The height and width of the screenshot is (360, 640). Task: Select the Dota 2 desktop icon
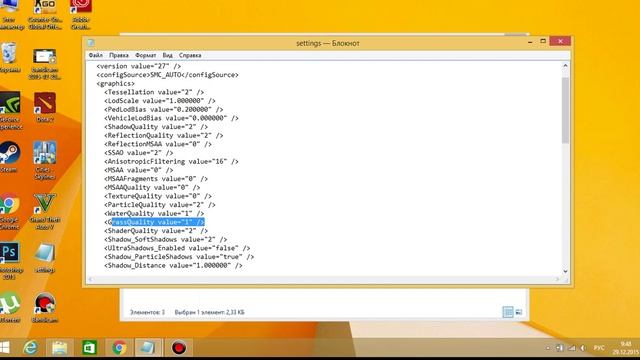45,107
